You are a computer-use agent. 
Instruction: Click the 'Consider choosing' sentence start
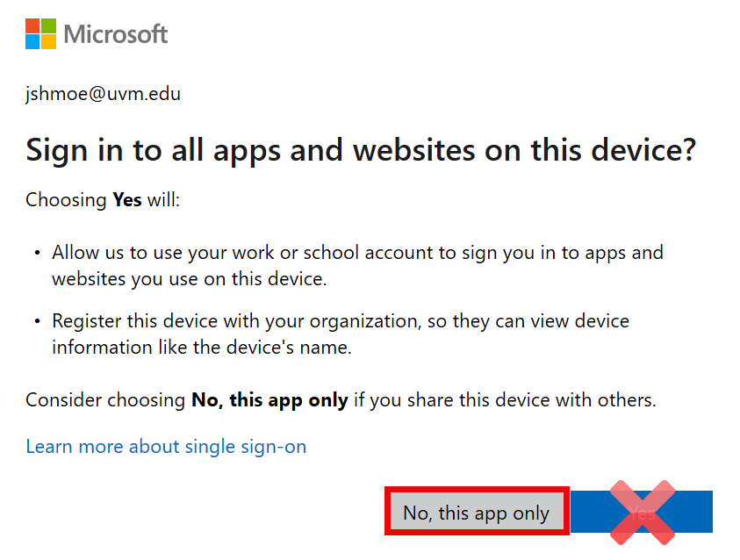pos(106,400)
